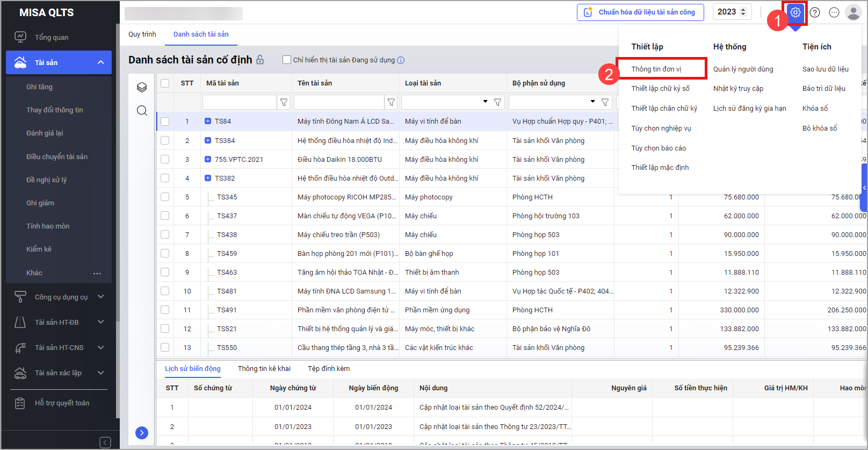
Task: Open the settings gear icon
Action: 795,12
